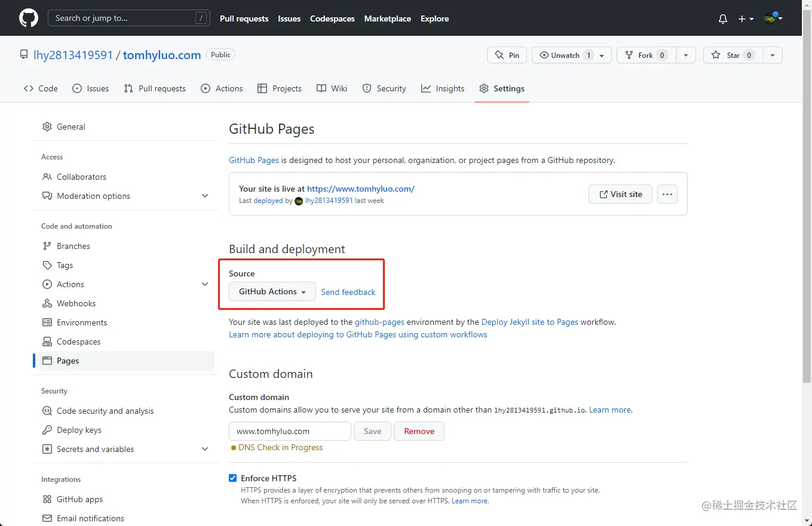The height and width of the screenshot is (526, 812).
Task: Focus the Search or jump to field
Action: coord(129,18)
